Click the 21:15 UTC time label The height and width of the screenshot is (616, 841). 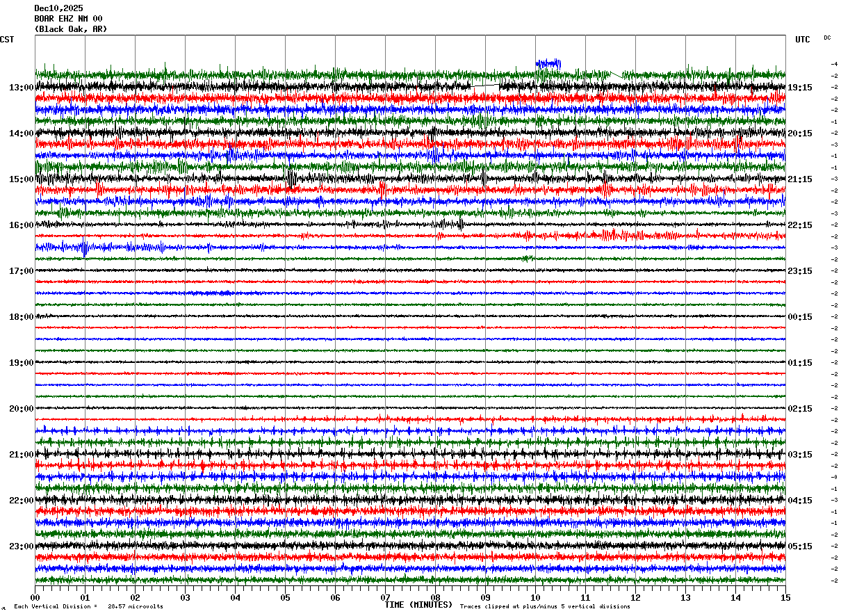tap(800, 179)
